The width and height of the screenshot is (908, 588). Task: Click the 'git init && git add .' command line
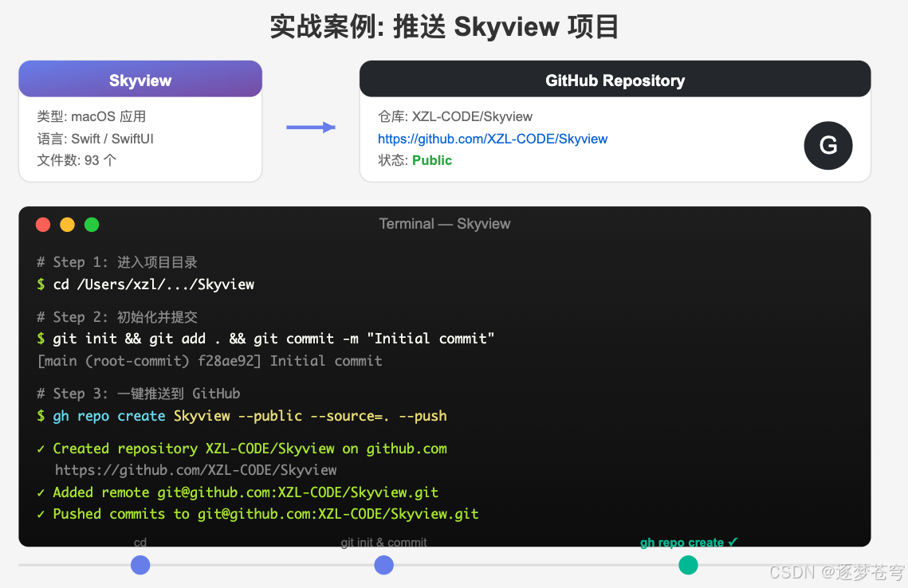click(265, 339)
